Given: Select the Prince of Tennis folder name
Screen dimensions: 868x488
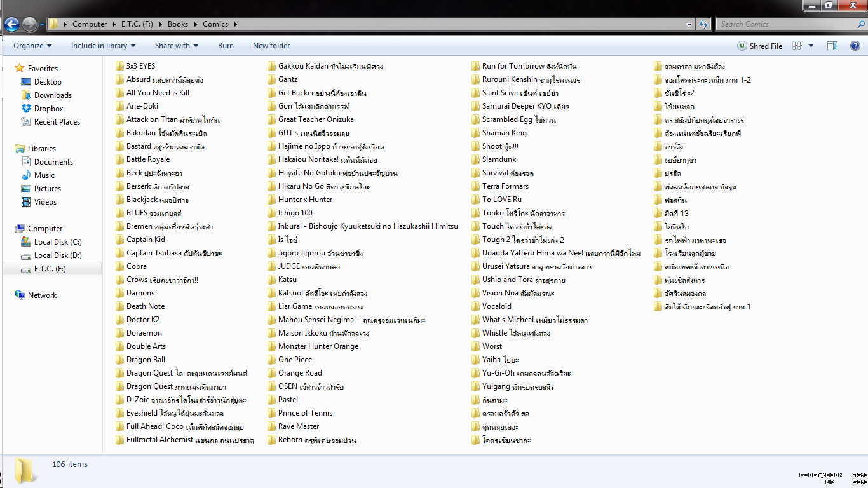Looking at the screenshot, I should (x=305, y=413).
